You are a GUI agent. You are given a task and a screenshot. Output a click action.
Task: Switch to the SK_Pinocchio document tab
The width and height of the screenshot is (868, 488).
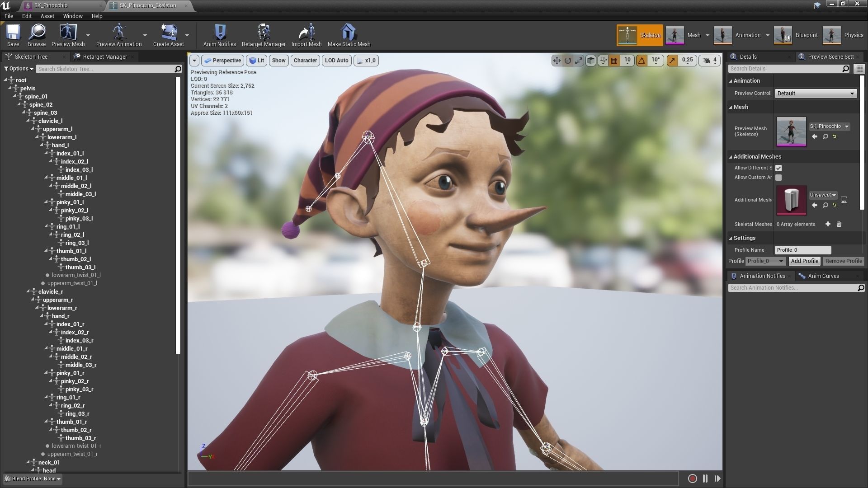[x=51, y=5]
